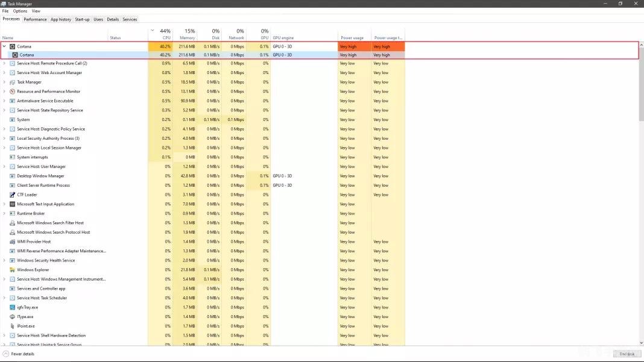Click the child Cortana process icon

(x=15, y=55)
